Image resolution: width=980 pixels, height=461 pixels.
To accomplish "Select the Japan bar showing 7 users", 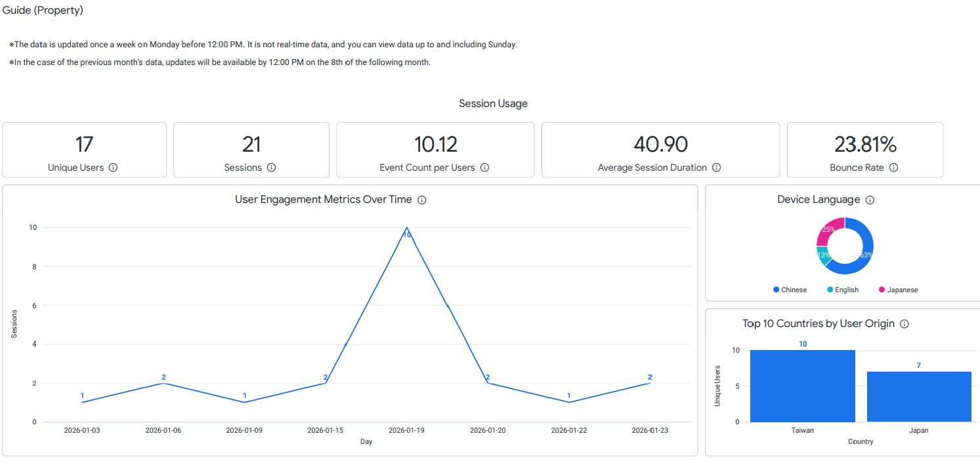I will 918,397.
